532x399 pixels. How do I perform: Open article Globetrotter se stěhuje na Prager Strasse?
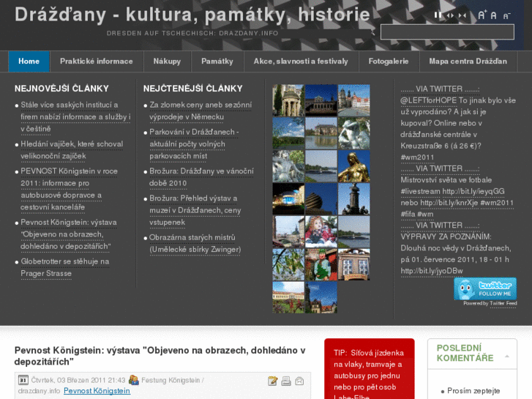pyautogui.click(x=65, y=267)
